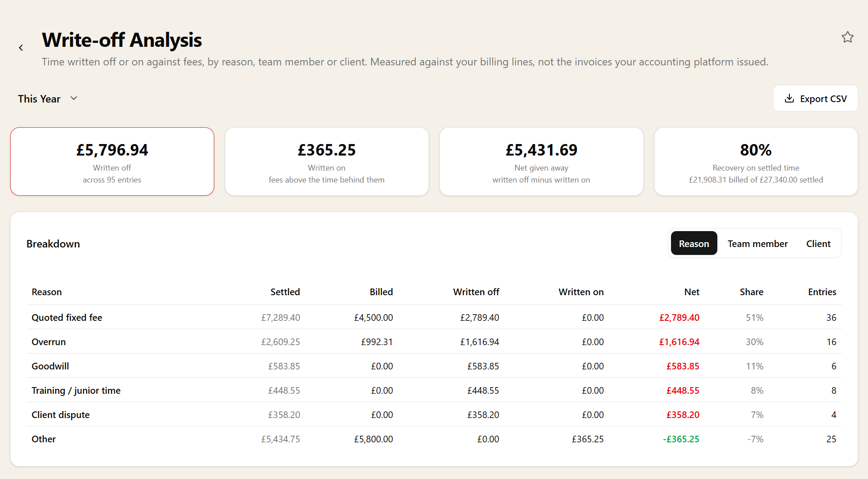Select the Reason breakdown toggle

click(x=694, y=243)
